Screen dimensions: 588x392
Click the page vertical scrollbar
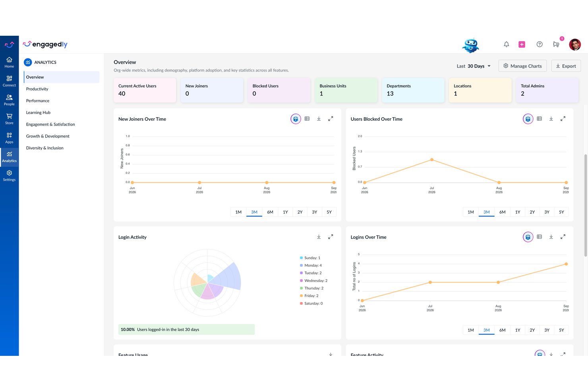coord(585,205)
